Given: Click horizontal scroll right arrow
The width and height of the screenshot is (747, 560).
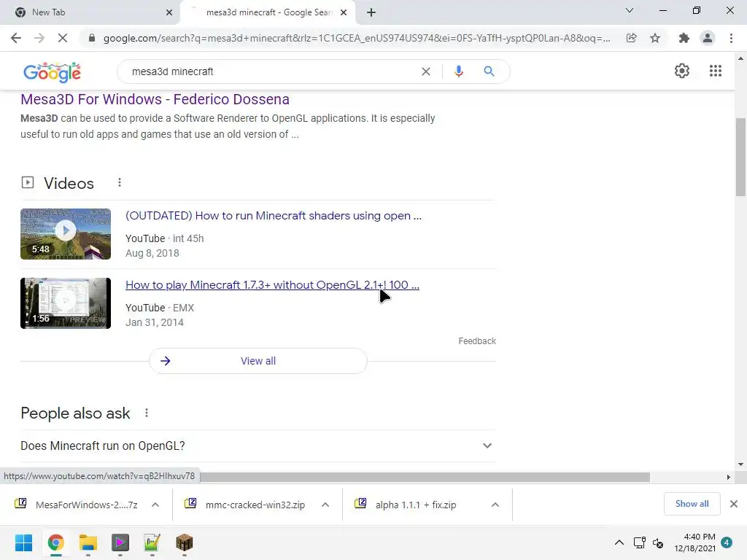Looking at the screenshot, I should pos(729,477).
